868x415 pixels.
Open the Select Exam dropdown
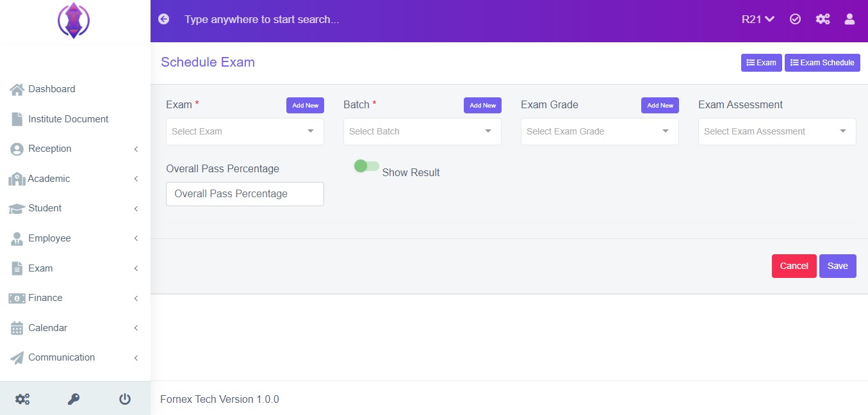pos(245,131)
